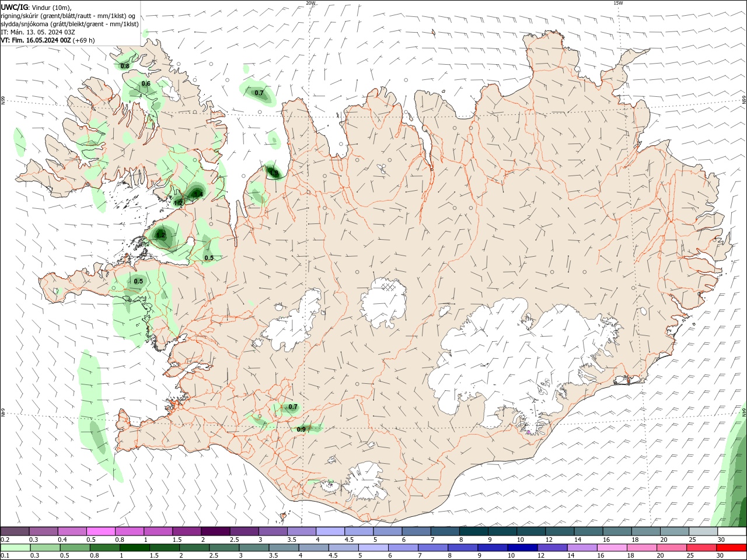Image resolution: width=747 pixels, height=560 pixels.
Task: Click the header line starting 'UWC/IG: Vindur (10m)'
Action: coord(36,7)
